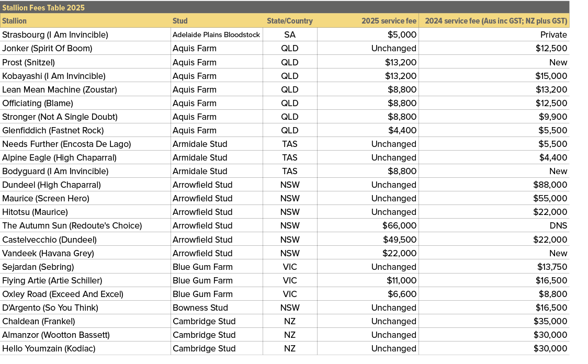Viewport: 588px width, 364px height.
Task: Select the Strasbourg (I Am Invincible) row
Action: click(x=54, y=35)
